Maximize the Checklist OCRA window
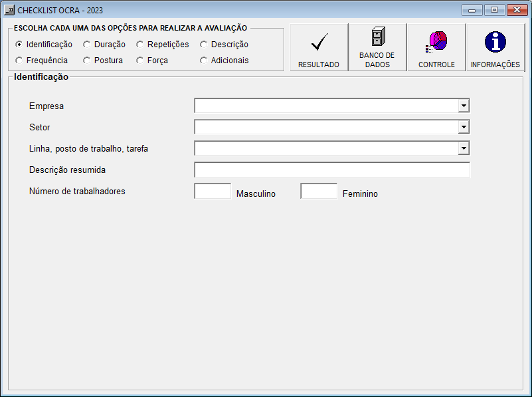 pos(494,10)
